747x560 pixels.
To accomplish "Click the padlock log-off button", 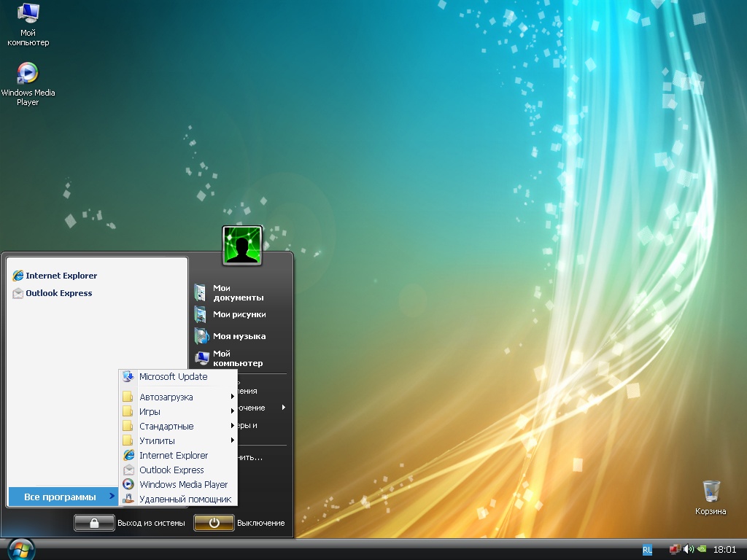I will [94, 523].
